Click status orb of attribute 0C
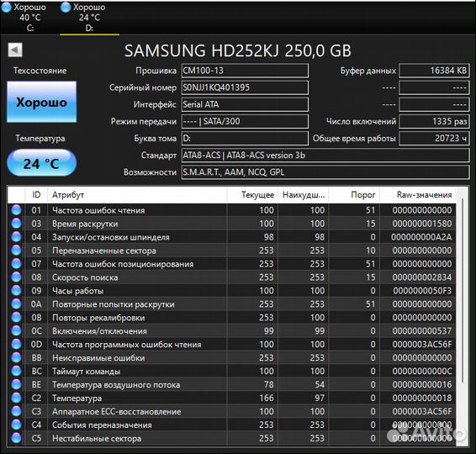This screenshot has width=476, height=454. pyautogui.click(x=16, y=330)
